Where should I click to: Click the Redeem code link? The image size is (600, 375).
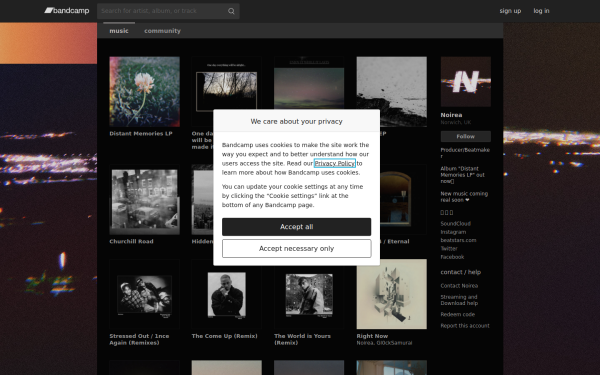coord(457,315)
